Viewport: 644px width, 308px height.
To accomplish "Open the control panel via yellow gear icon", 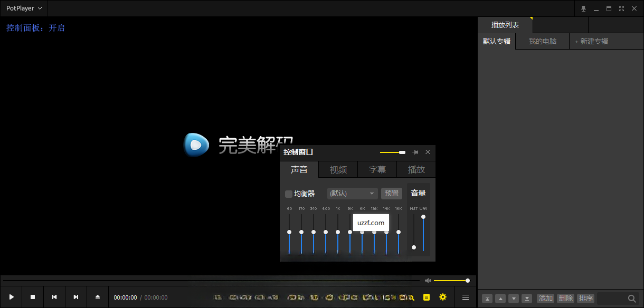I will click(443, 297).
